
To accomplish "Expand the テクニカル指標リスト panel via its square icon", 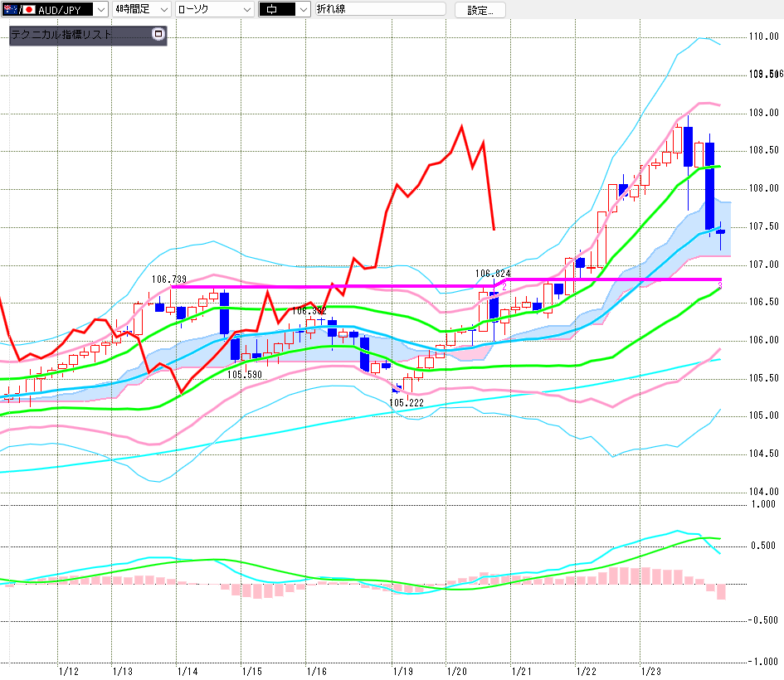I will pyautogui.click(x=158, y=35).
